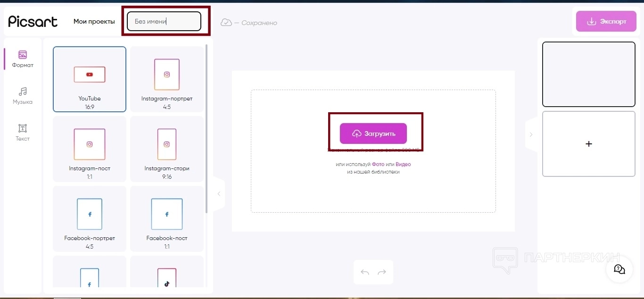Image resolution: width=644 pixels, height=299 pixels.
Task: Click the Facebook icon in Facebook-пост card
Action: pyautogui.click(x=167, y=214)
